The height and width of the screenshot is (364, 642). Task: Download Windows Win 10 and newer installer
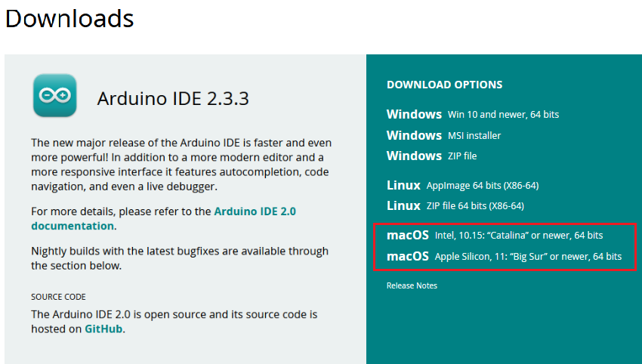473,114
